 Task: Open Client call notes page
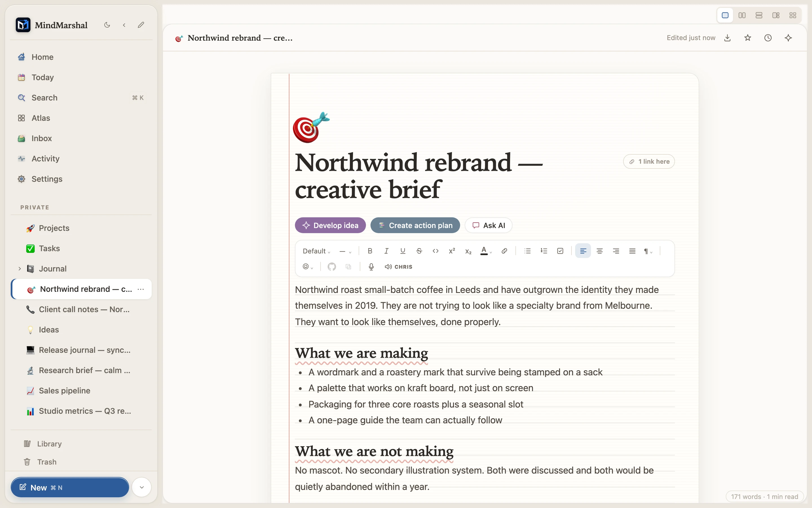[81, 309]
